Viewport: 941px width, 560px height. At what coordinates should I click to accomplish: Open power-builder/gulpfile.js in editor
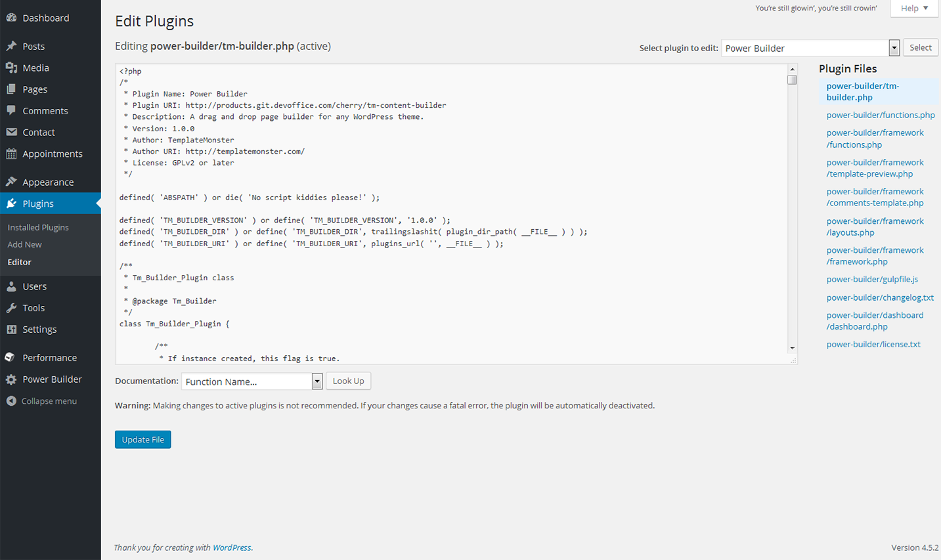[872, 279]
